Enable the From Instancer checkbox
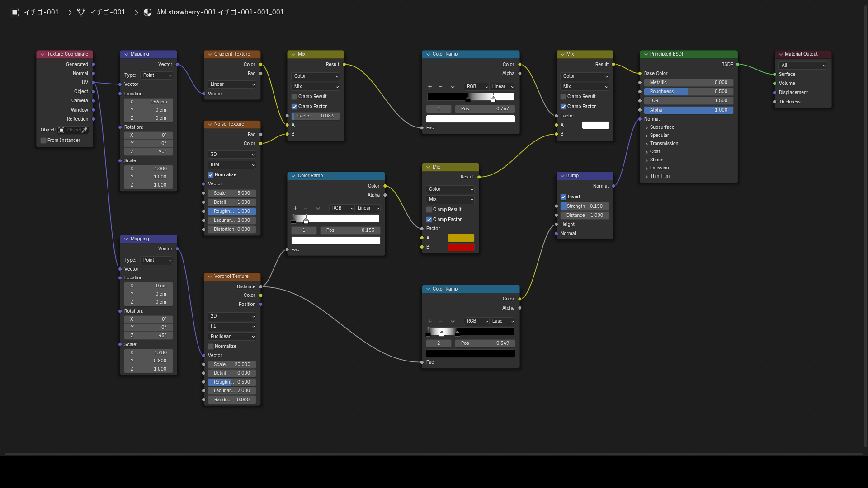This screenshot has height=488, width=868. (43, 141)
